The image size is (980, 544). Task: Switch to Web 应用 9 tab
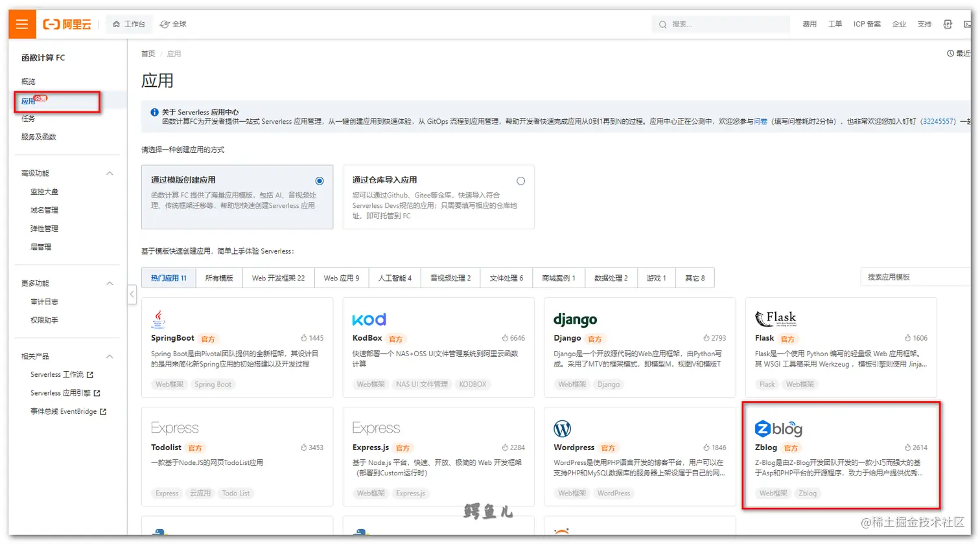pos(342,278)
